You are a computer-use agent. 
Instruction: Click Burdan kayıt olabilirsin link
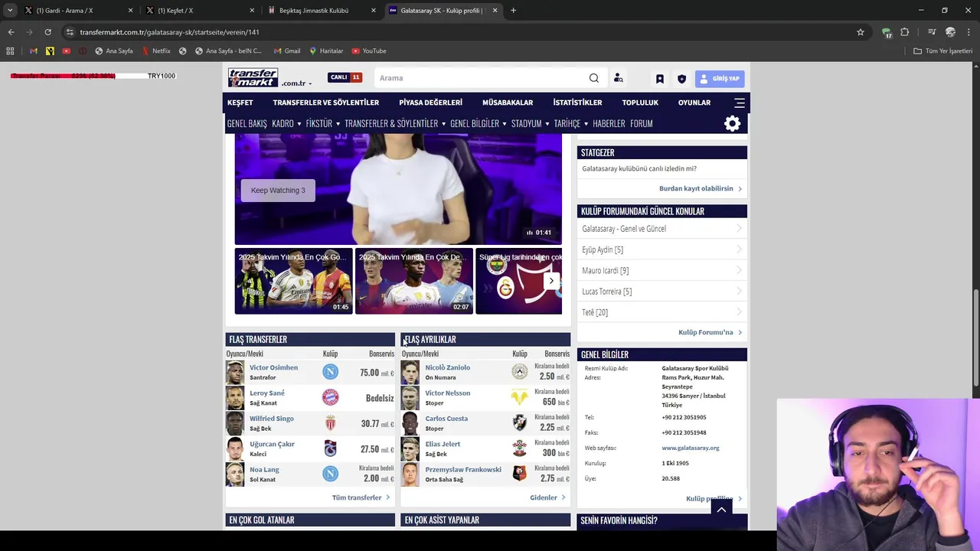point(700,189)
